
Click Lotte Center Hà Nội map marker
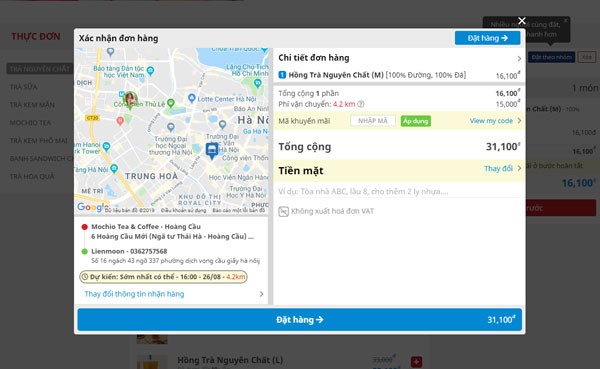[192, 98]
